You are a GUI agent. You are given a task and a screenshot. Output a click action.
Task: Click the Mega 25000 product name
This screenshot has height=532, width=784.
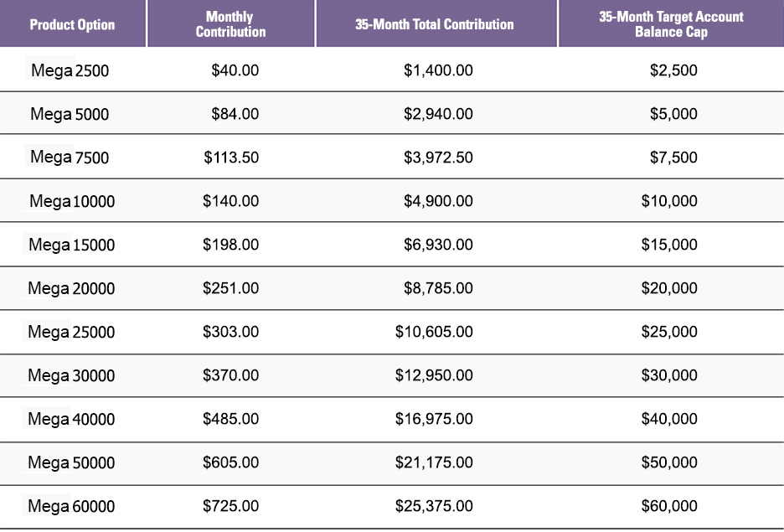tap(71, 332)
